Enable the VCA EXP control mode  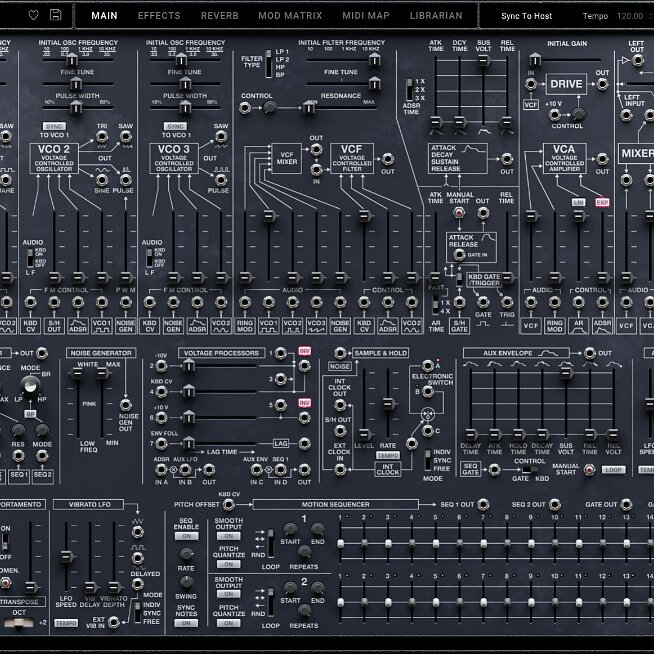coord(602,202)
